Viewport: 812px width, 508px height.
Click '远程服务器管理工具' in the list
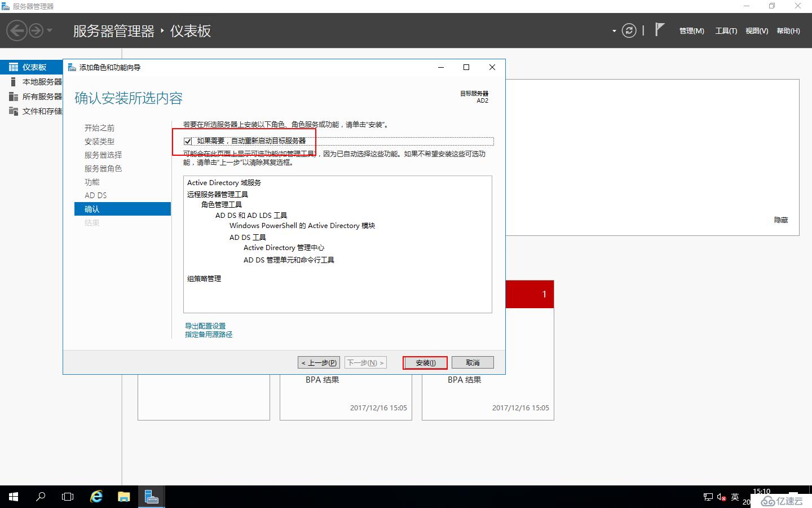coord(218,194)
